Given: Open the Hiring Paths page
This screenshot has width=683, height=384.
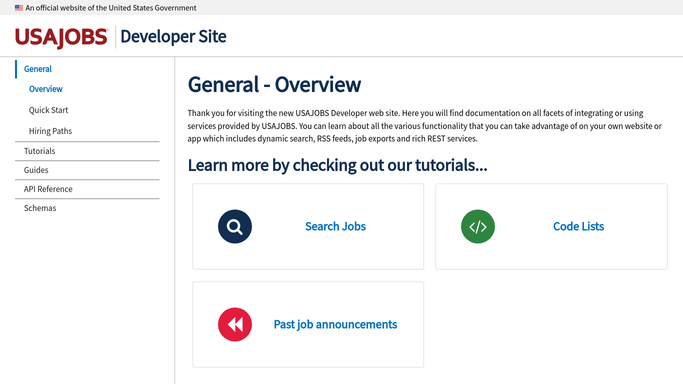Looking at the screenshot, I should click(50, 131).
